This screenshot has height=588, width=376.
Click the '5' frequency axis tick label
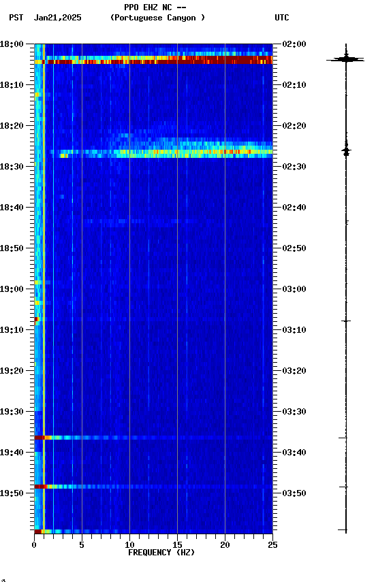[x=82, y=545]
